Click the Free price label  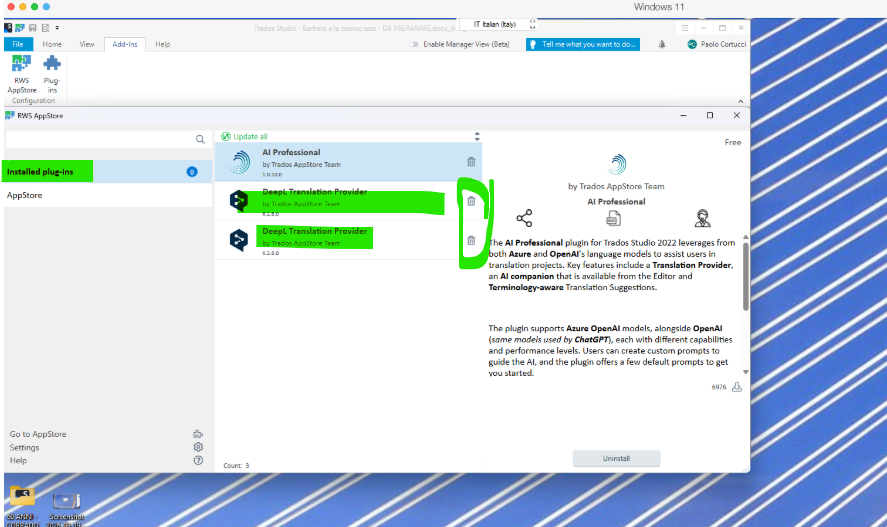733,142
